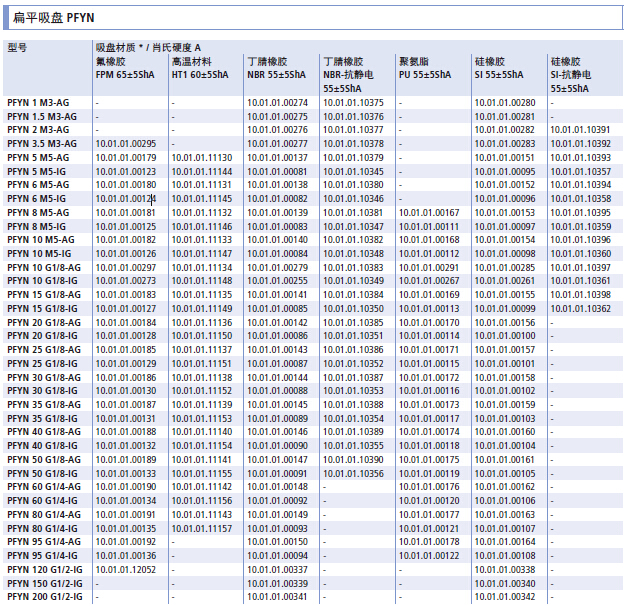Select row label 'PFYN 20 G1/8-AG'
640x606 pixels.
(x=44, y=322)
